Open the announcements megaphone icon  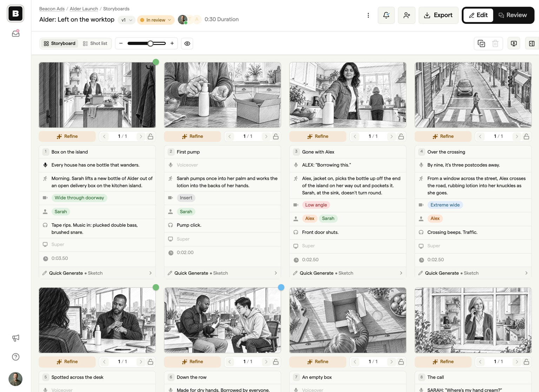point(15,338)
